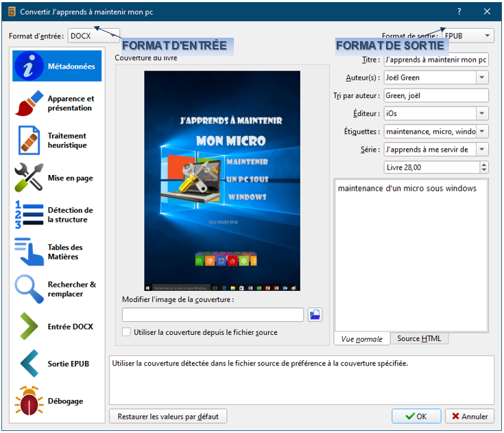
Task: Click the Apparence et présentation label
Action: coord(71,103)
